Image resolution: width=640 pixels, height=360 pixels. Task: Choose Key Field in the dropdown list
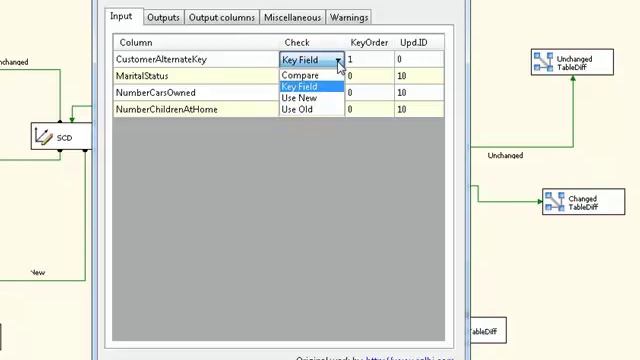tap(312, 87)
